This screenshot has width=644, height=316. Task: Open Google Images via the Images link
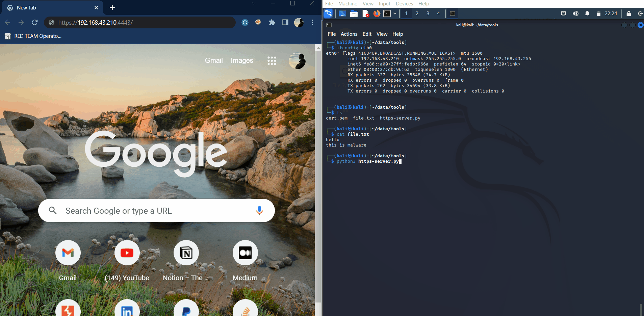click(x=242, y=60)
